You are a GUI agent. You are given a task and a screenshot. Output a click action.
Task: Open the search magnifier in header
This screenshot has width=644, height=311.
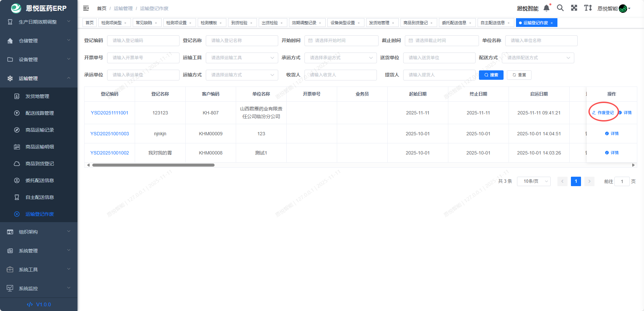point(560,8)
